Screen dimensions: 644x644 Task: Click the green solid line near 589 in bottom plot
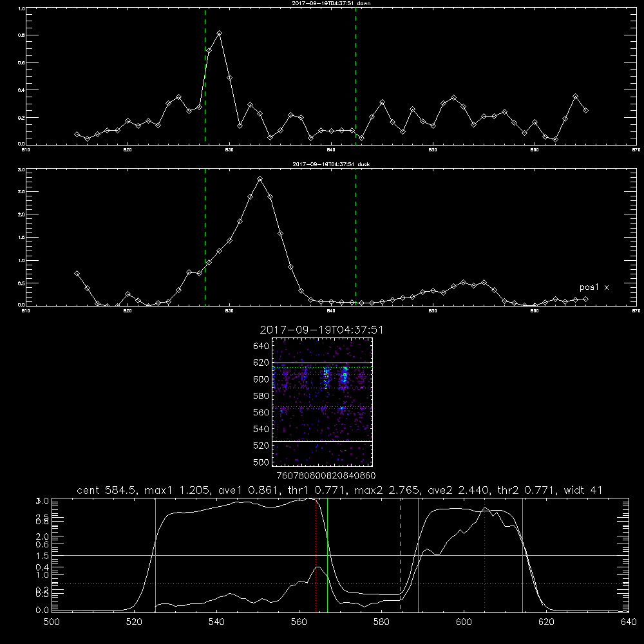[x=418, y=555]
